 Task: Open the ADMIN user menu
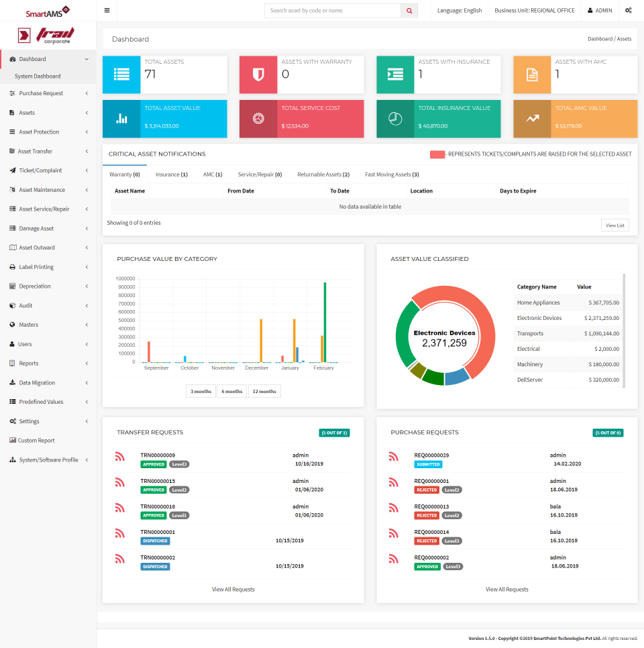599,10
